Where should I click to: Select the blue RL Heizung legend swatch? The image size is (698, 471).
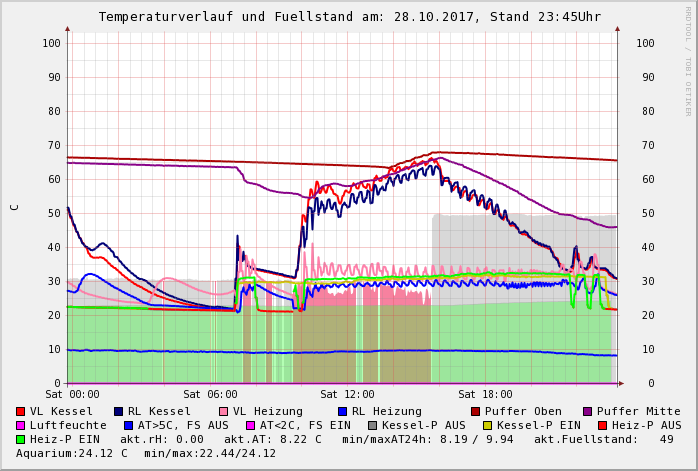(x=342, y=411)
